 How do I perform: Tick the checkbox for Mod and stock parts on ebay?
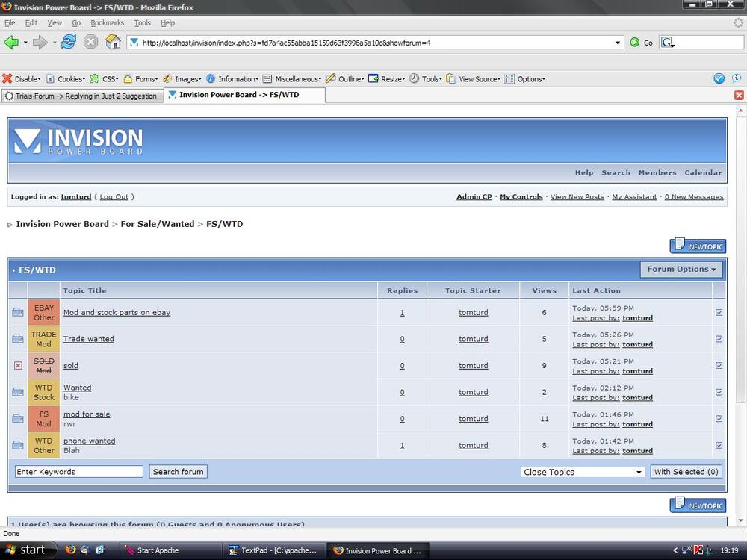click(x=719, y=312)
